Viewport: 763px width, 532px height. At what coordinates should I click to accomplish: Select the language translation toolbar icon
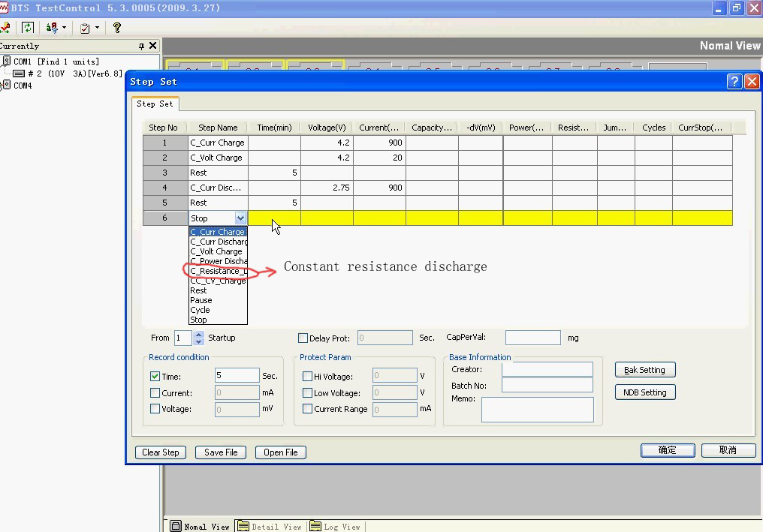point(51,27)
